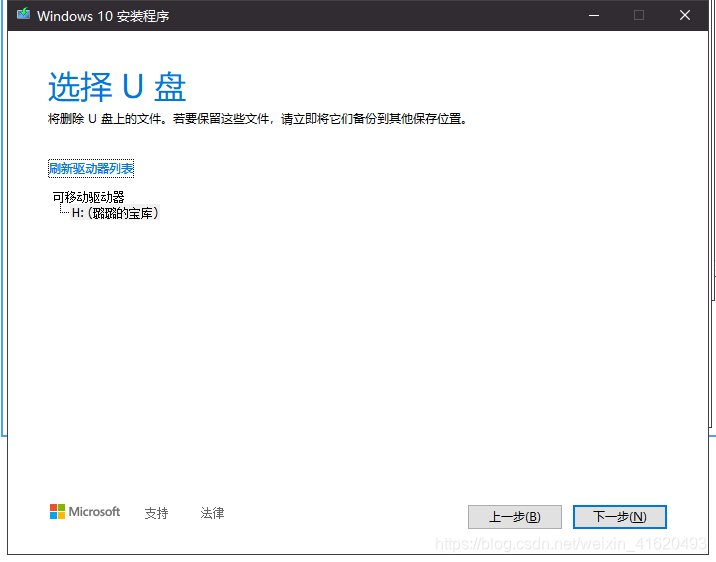Viewport: 716px width, 562px height.
Task: Click the 刷新驱动器列表 refresh link
Action: click(x=91, y=168)
